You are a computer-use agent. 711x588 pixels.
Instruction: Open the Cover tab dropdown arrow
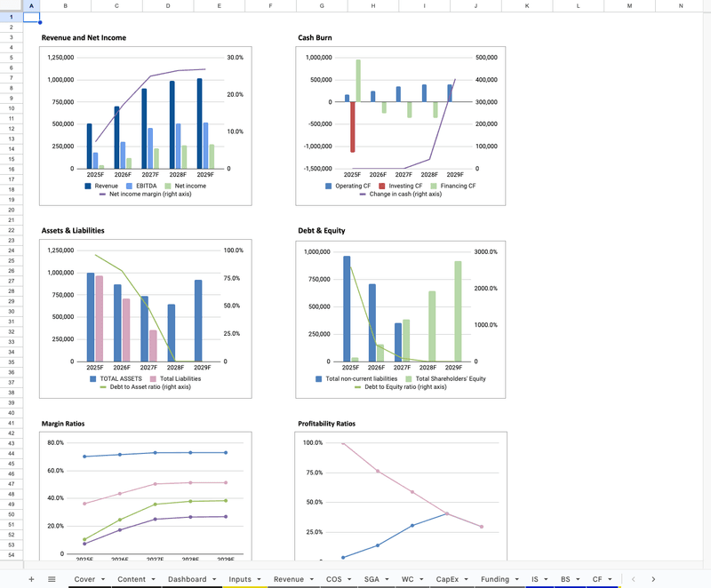tap(103, 579)
